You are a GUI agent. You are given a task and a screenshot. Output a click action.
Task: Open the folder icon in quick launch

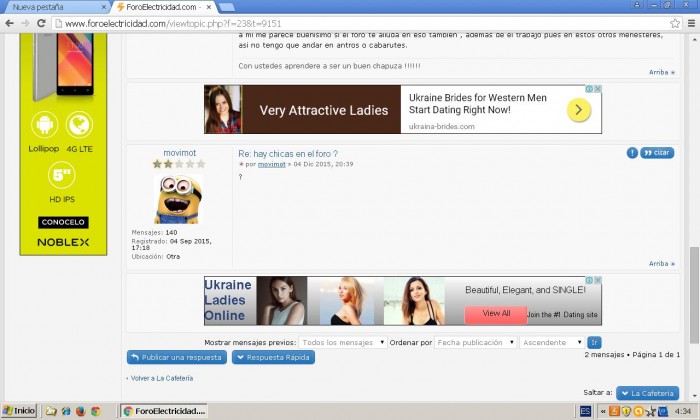[51, 411]
